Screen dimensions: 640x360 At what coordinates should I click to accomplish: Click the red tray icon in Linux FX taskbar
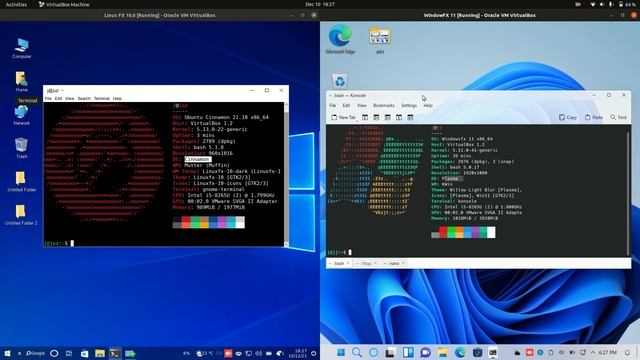pyautogui.click(x=228, y=353)
